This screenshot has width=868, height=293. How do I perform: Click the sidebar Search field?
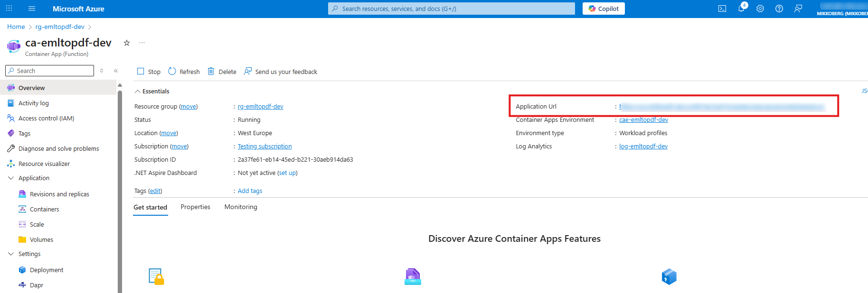coord(49,71)
